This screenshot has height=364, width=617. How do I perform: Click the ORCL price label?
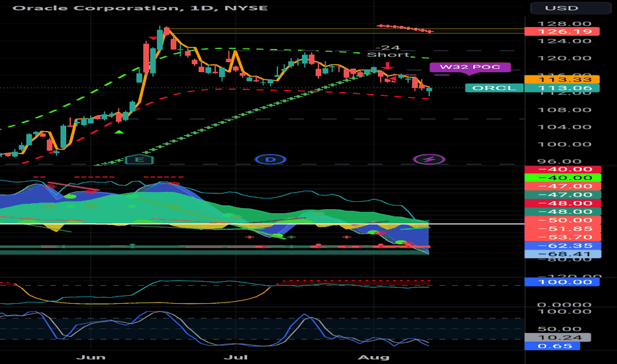click(495, 88)
